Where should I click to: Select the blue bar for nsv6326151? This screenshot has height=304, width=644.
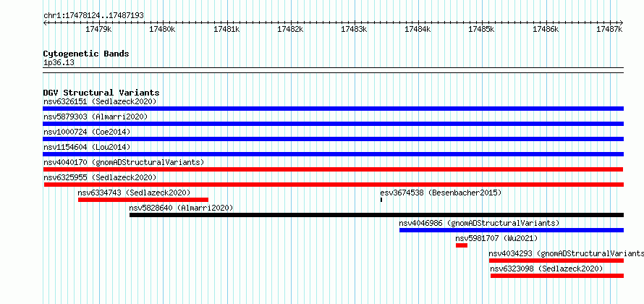[x=333, y=109]
